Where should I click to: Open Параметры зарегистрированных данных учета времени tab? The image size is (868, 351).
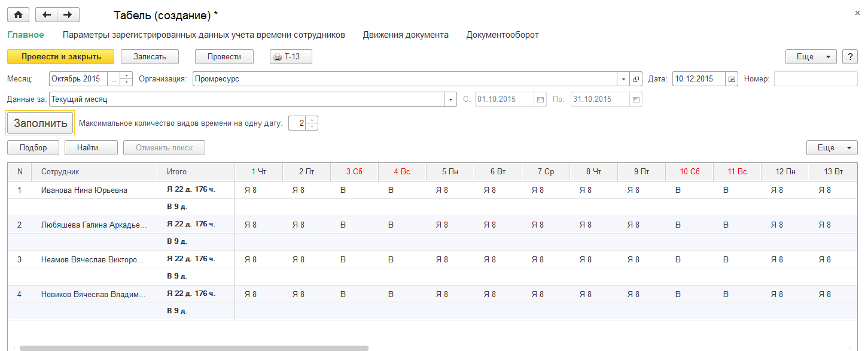click(204, 35)
